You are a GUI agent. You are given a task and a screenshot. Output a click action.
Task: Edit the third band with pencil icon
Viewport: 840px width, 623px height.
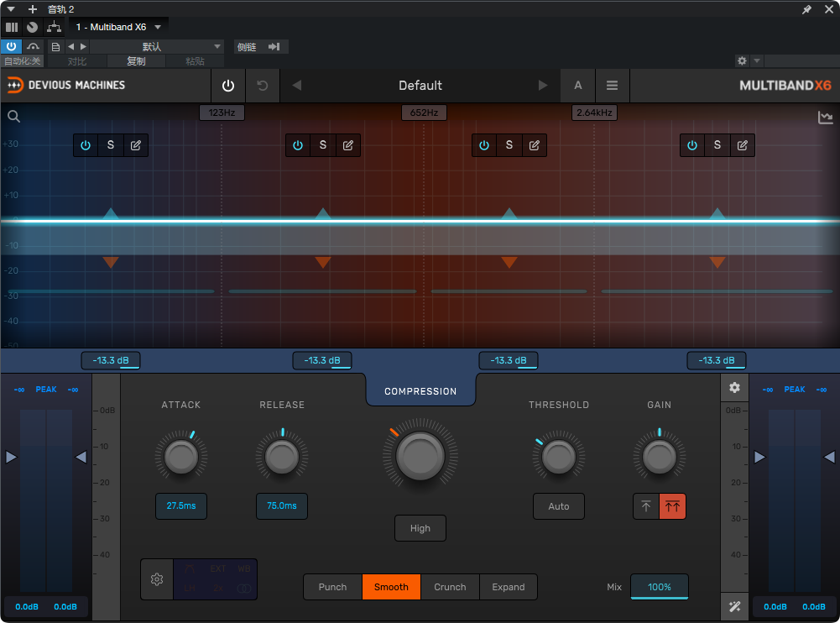tap(534, 145)
